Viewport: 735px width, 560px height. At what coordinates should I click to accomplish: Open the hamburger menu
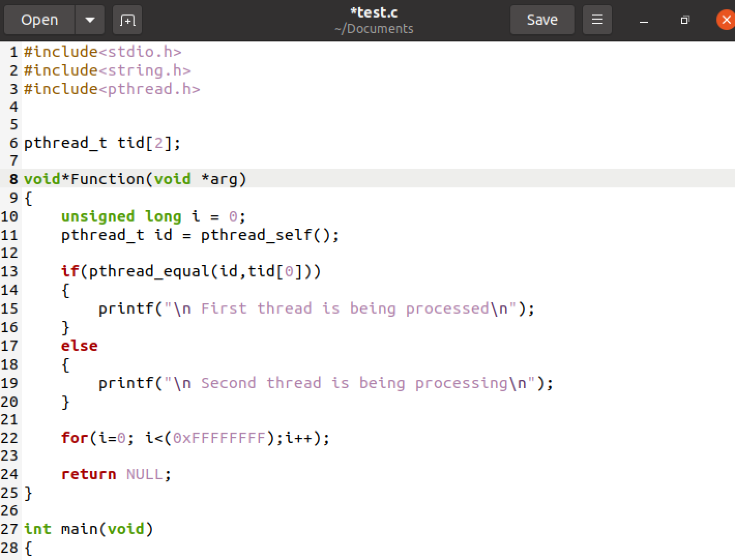pyautogui.click(x=597, y=20)
